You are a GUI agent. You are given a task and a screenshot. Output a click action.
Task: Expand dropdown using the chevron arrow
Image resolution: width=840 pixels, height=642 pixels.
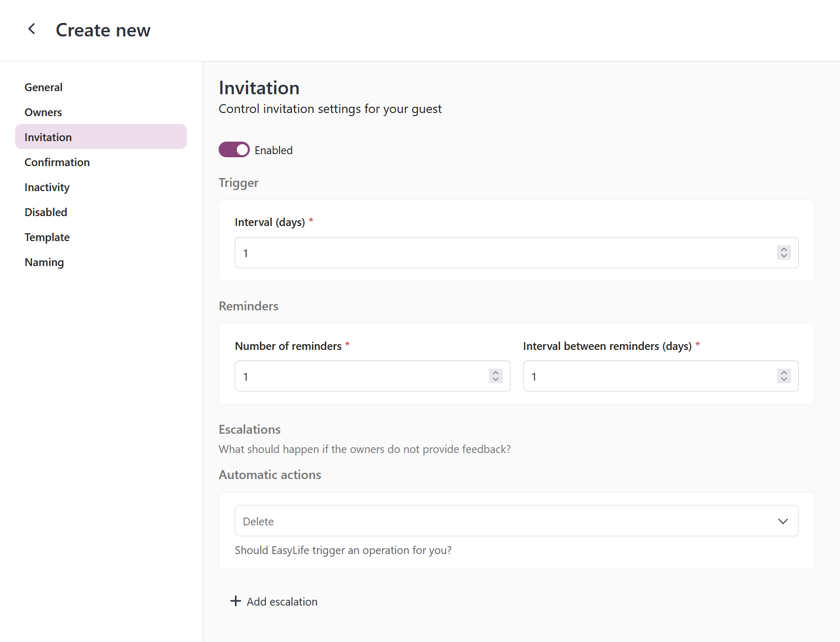pos(783,521)
